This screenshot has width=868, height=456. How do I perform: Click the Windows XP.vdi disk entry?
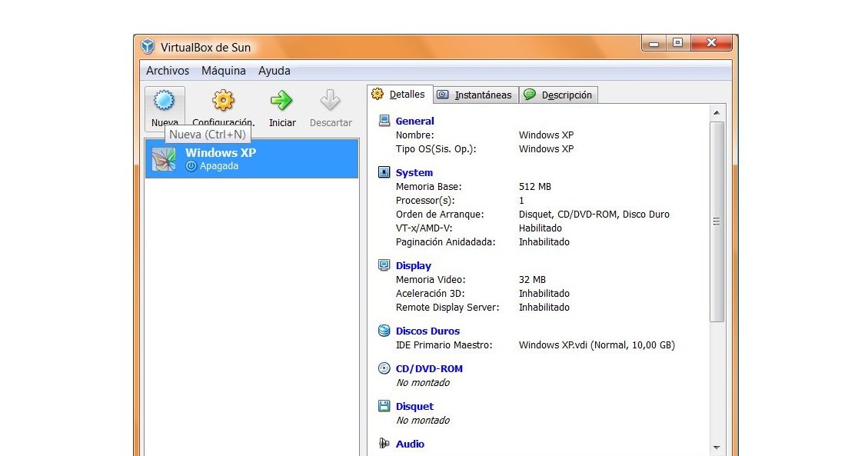[597, 344]
